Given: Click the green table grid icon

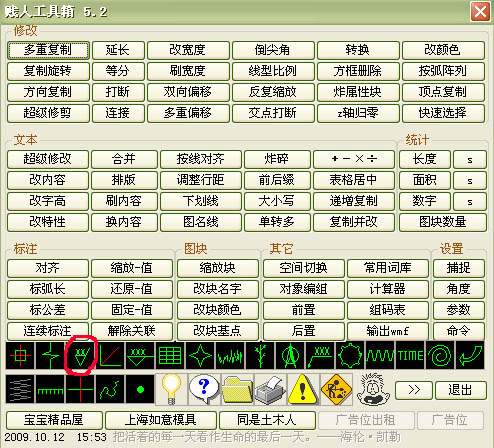Looking at the screenshot, I should click(170, 355).
